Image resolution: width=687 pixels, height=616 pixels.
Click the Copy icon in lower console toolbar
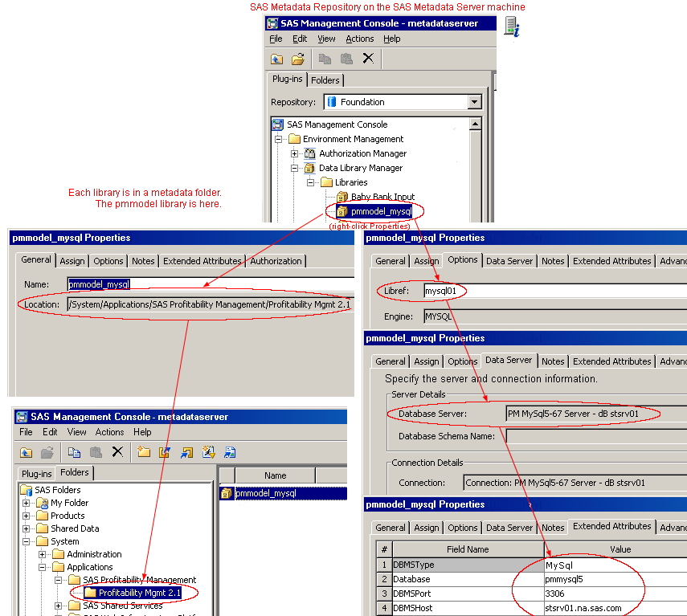tap(75, 452)
